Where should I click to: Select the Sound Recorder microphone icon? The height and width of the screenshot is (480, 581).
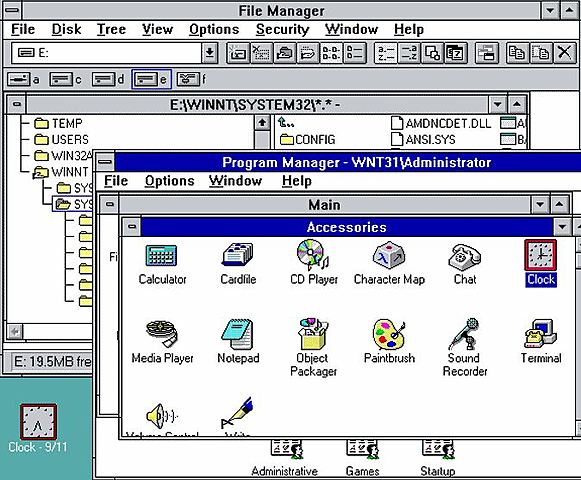click(464, 334)
